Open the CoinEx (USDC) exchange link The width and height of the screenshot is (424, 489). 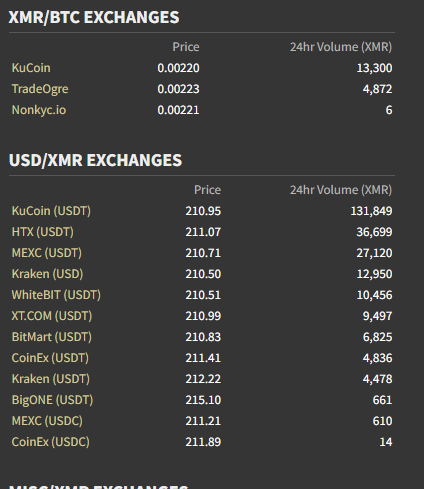(x=51, y=442)
